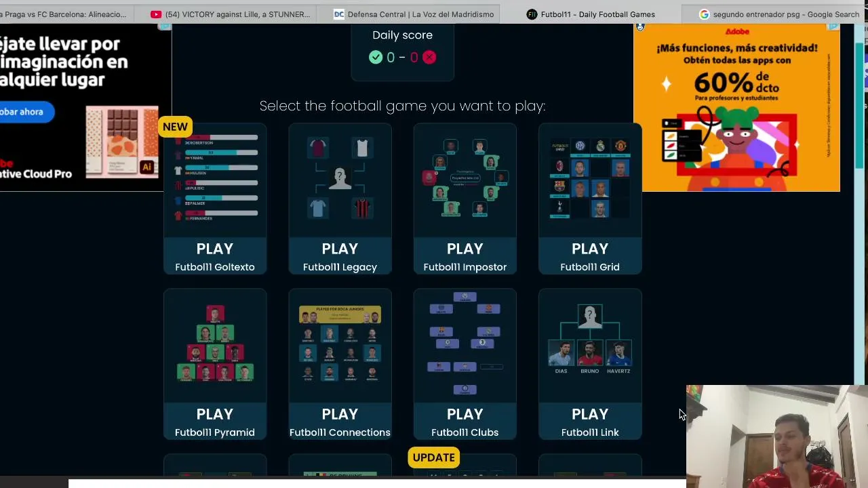This screenshot has height=488, width=868.
Task: Click the Creative Cloud Pro ad text
Action: tap(36, 174)
